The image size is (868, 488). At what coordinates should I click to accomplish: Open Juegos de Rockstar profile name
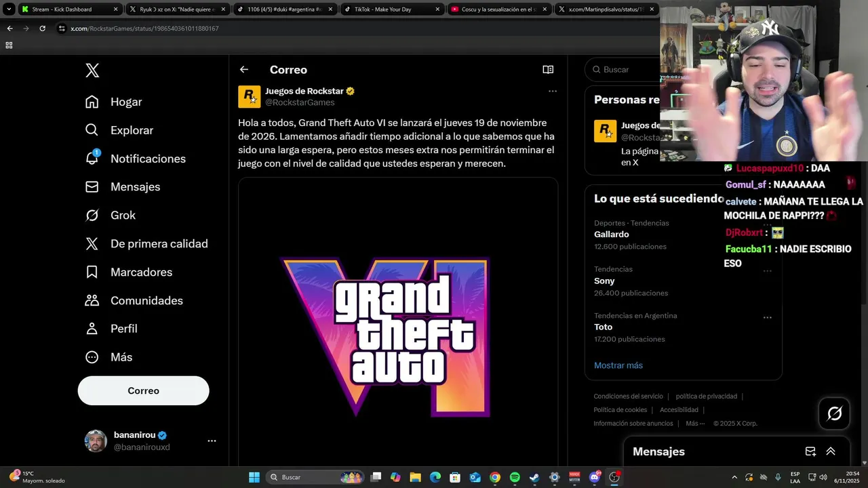click(304, 91)
